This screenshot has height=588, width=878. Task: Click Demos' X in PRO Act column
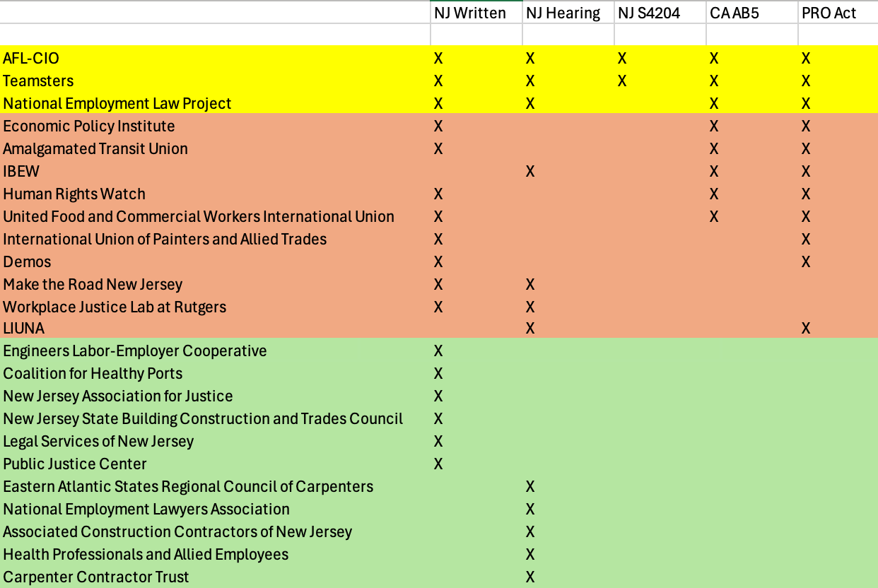(x=806, y=261)
